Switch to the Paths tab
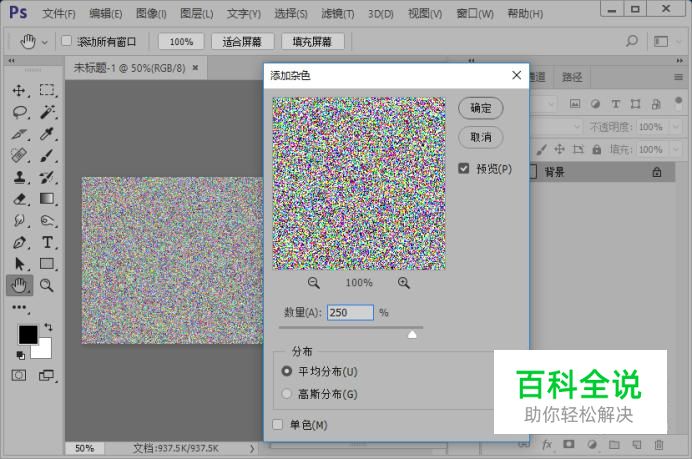 pyautogui.click(x=572, y=78)
